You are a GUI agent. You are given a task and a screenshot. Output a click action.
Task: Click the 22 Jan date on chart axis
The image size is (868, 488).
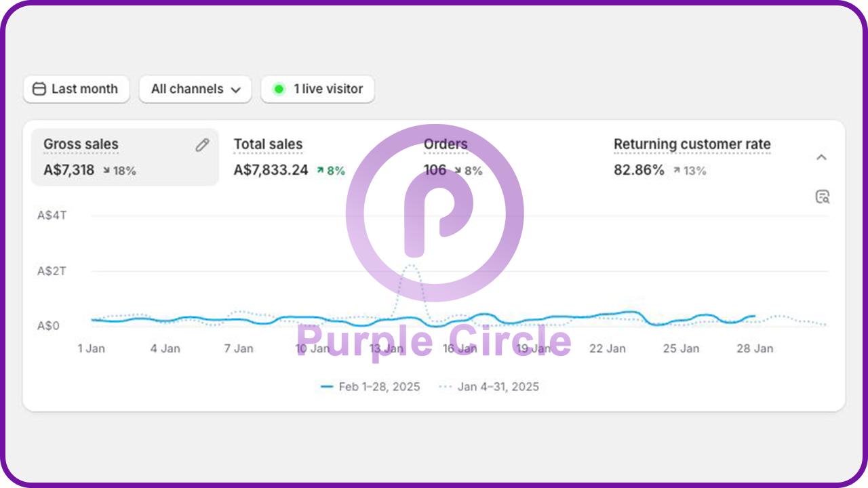(607, 348)
